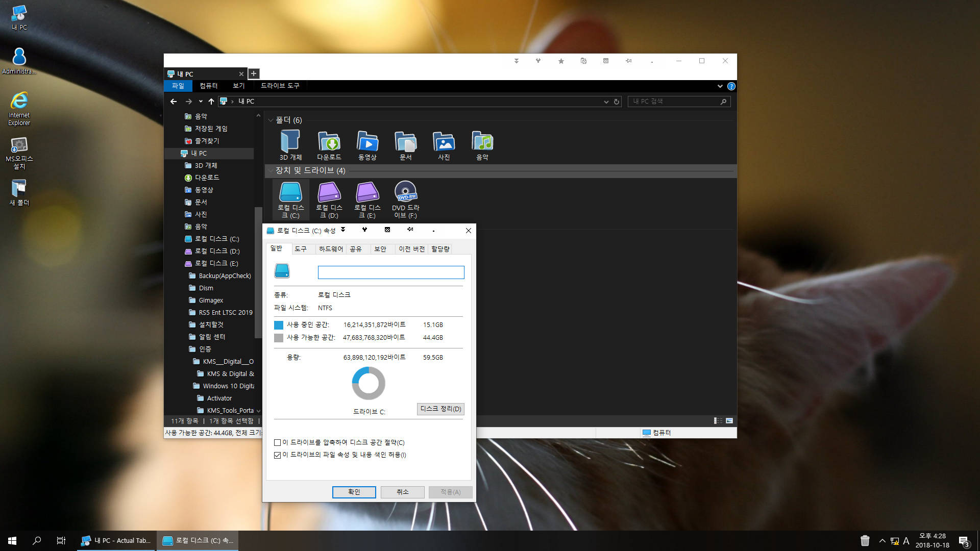Switch to large icons view in status bar
Screen dimensions: 980x551
pyautogui.click(x=729, y=421)
